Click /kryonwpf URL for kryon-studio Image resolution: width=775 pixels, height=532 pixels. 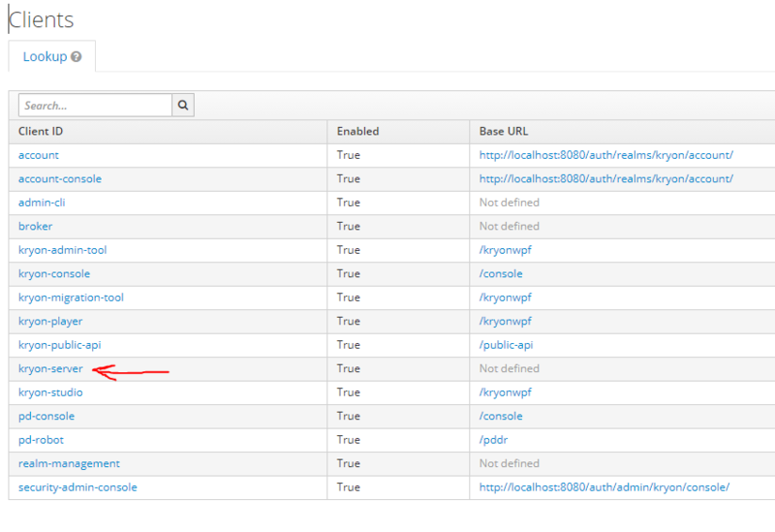(505, 392)
